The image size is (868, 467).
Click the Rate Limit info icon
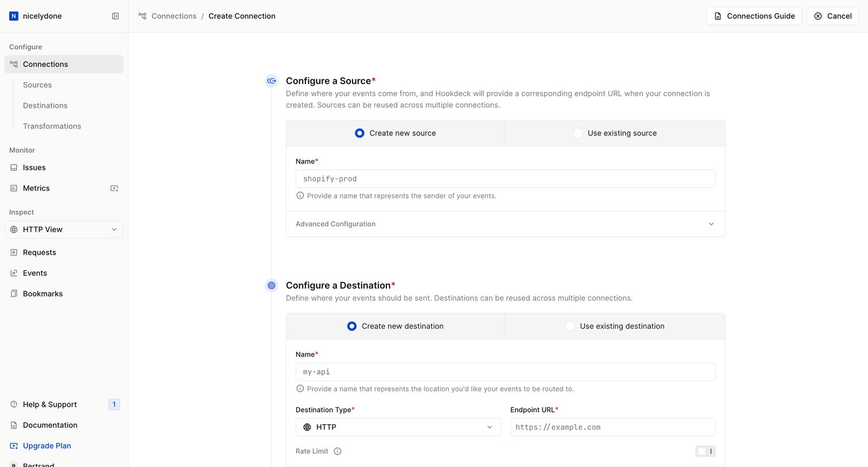tap(338, 451)
